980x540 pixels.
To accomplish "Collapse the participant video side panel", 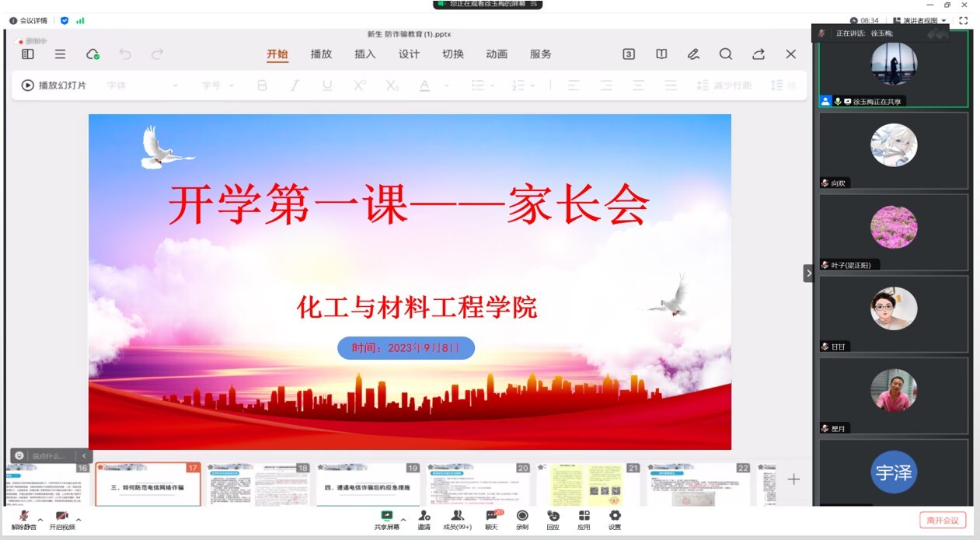I will click(808, 273).
